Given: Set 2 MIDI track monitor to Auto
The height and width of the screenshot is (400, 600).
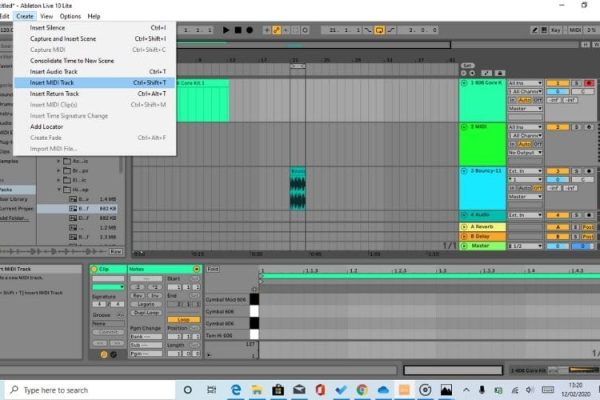Looking at the screenshot, I should [x=524, y=144].
